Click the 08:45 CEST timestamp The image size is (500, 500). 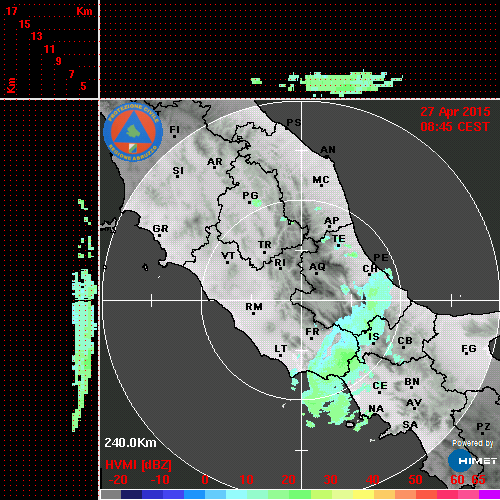tap(455, 127)
